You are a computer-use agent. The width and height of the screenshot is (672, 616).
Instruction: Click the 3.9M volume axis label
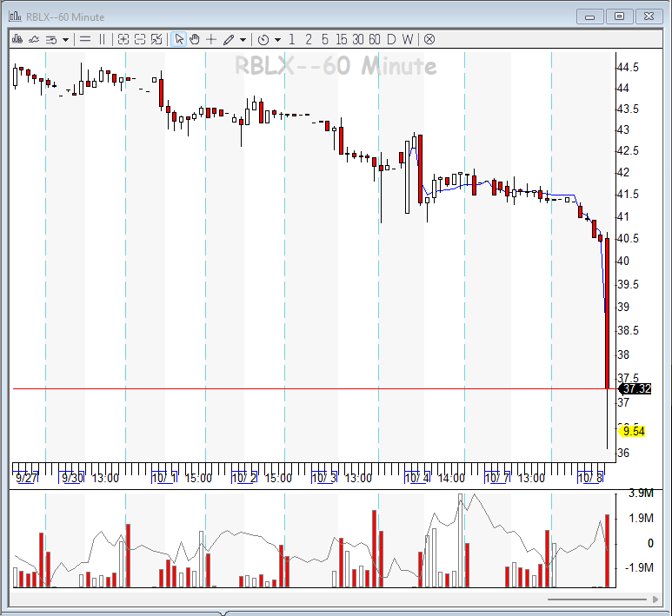641,493
